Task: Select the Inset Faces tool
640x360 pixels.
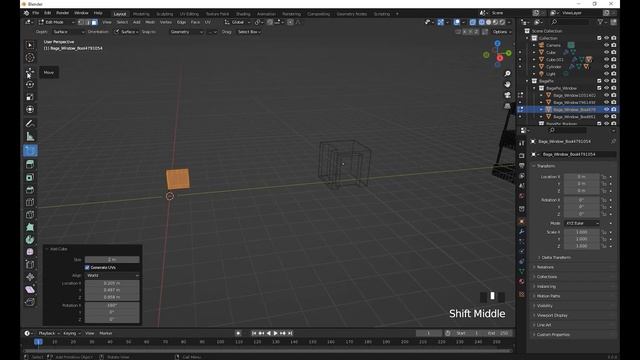Action: (30, 178)
